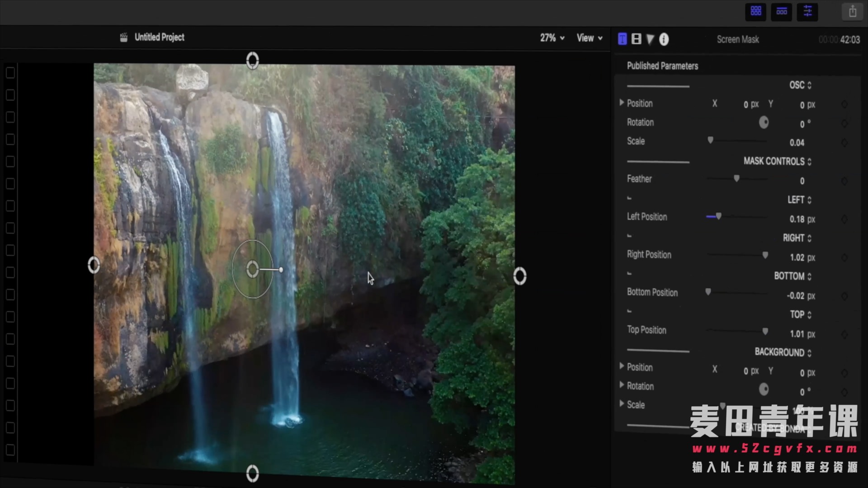Viewport: 868px width, 488px height.
Task: Open the Title inspector tab icon
Action: 622,39
